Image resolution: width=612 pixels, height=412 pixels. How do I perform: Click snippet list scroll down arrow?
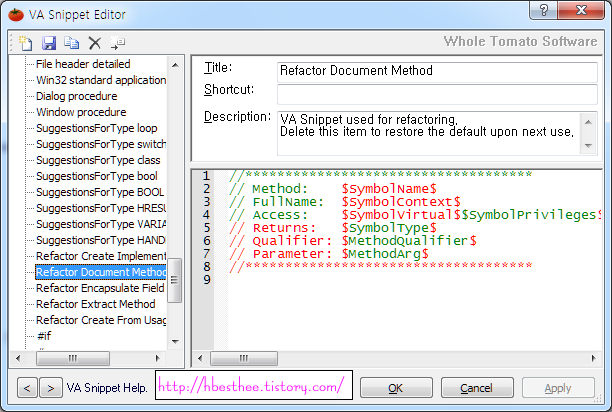click(175, 341)
